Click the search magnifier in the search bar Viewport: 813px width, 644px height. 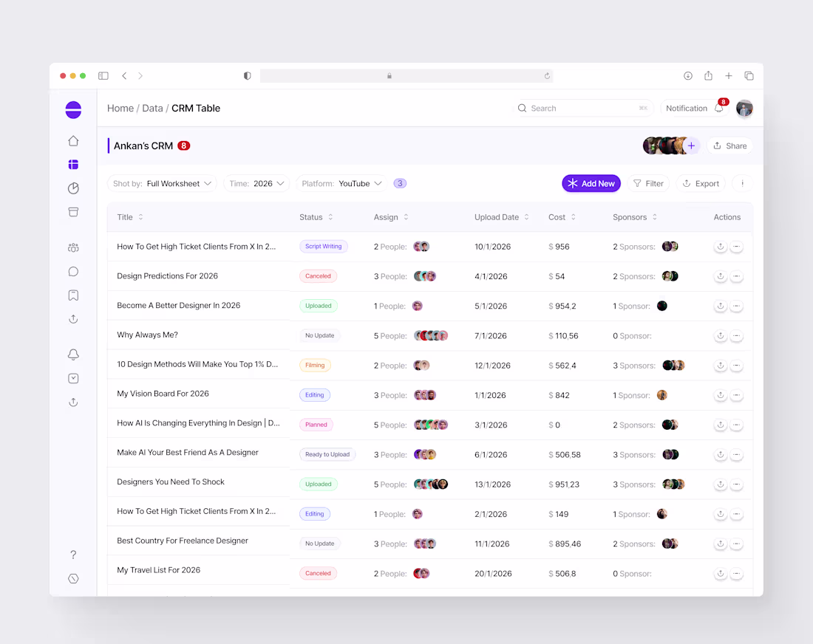[523, 108]
